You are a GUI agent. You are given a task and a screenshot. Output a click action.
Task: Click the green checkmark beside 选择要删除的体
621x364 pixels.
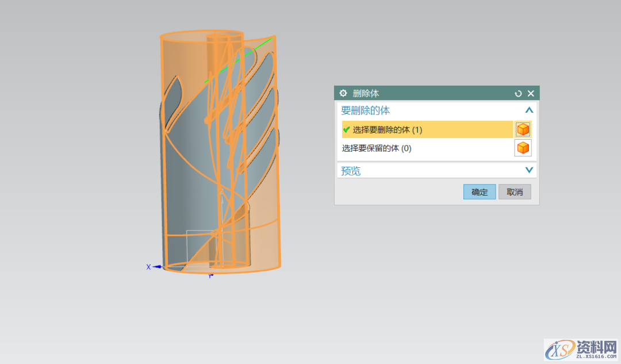346,129
